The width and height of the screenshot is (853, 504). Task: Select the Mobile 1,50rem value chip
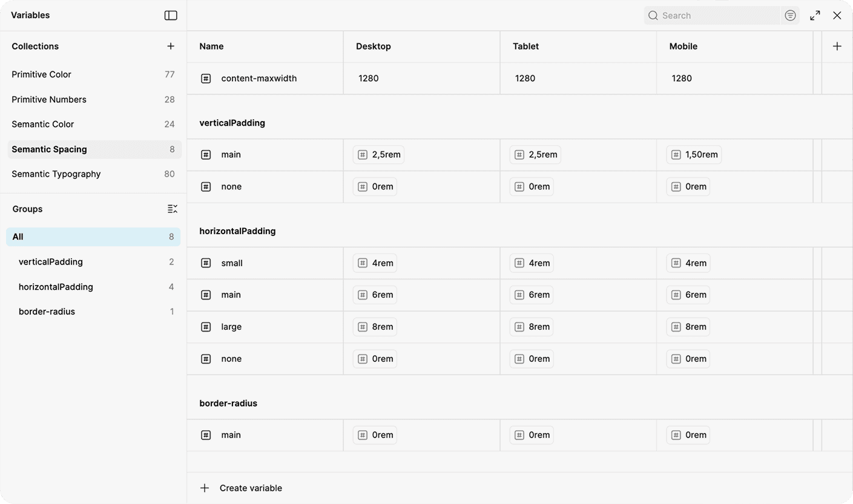tap(694, 154)
